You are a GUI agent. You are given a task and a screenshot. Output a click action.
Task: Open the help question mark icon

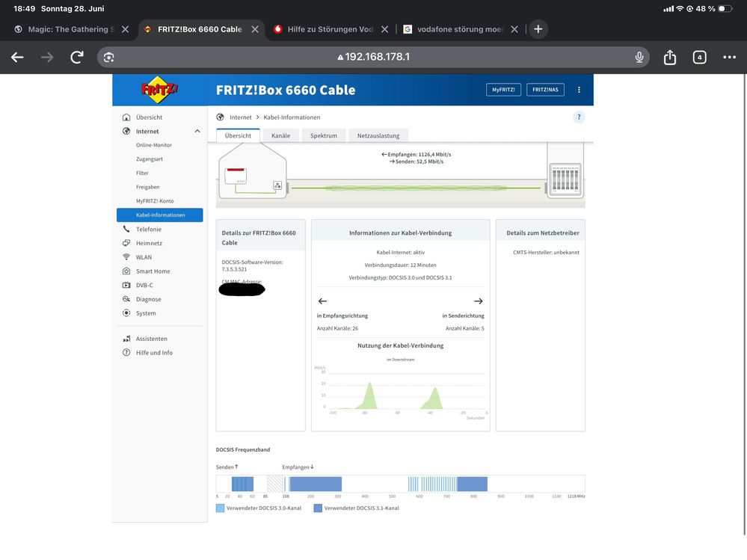(579, 117)
